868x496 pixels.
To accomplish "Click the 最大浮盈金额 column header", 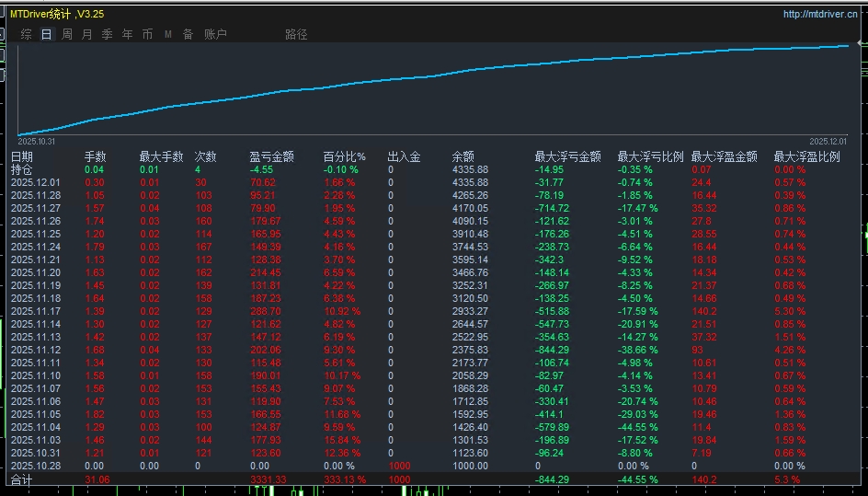I will pos(724,156).
